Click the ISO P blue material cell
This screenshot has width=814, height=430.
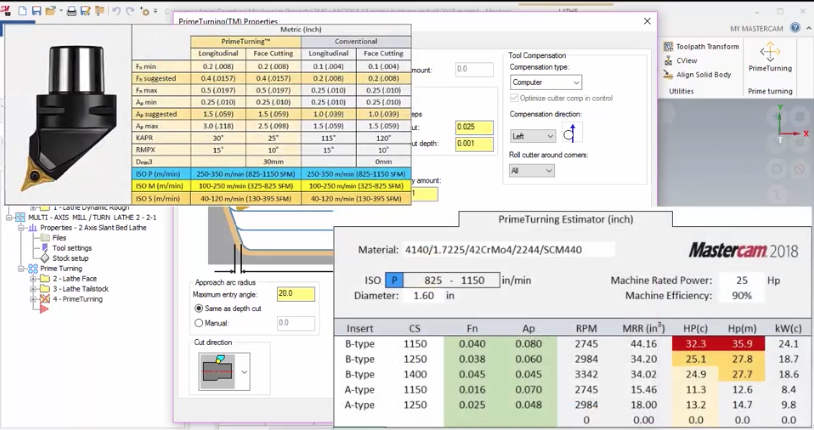(x=394, y=280)
